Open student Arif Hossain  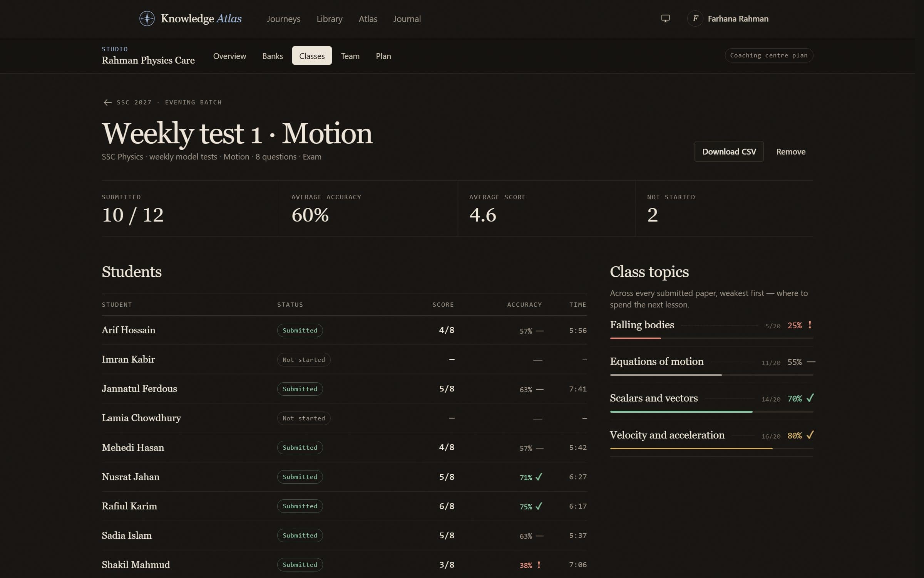point(129,330)
